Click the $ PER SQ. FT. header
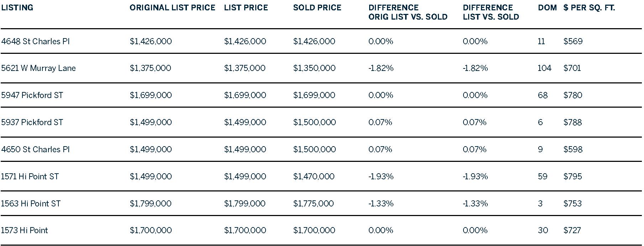This screenshot has height=246, width=644. (x=589, y=7)
